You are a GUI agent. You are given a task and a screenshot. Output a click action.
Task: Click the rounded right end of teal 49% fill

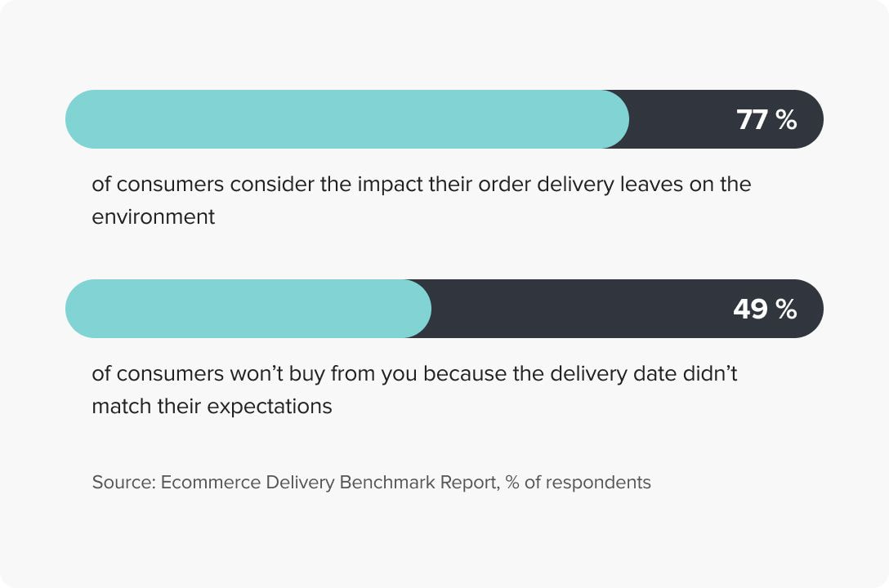pyautogui.click(x=418, y=309)
